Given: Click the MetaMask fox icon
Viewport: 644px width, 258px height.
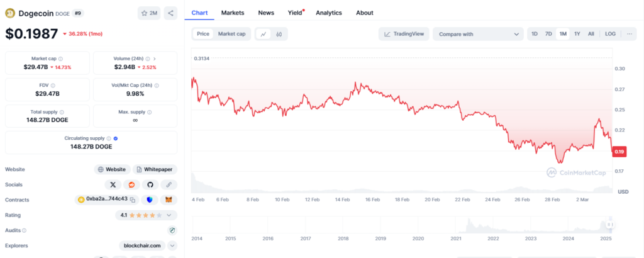Looking at the screenshot, I should pos(168,199).
